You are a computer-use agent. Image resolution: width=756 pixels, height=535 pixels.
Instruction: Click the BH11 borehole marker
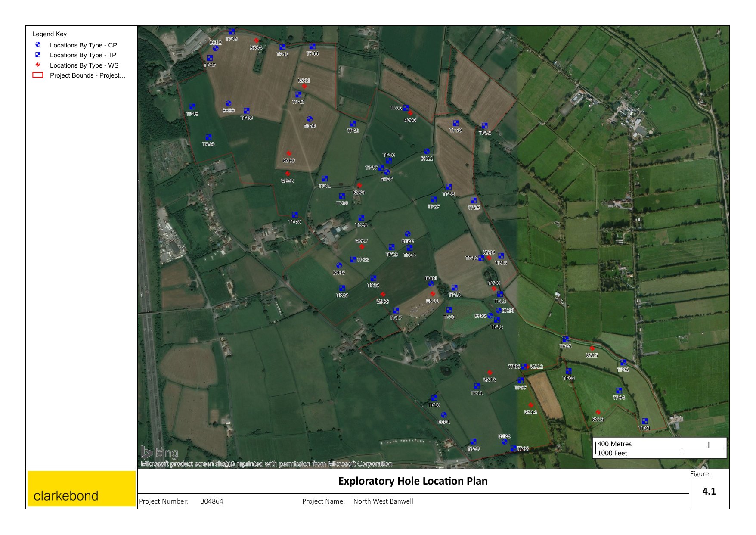[426, 152]
